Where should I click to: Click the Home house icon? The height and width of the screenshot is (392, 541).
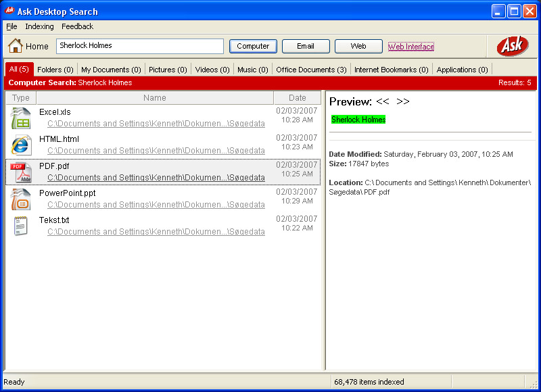pos(16,46)
